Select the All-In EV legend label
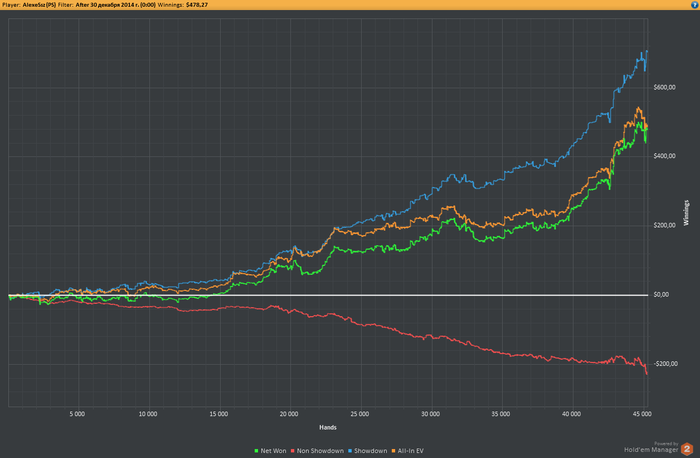The height and width of the screenshot is (458, 700). pos(410,451)
